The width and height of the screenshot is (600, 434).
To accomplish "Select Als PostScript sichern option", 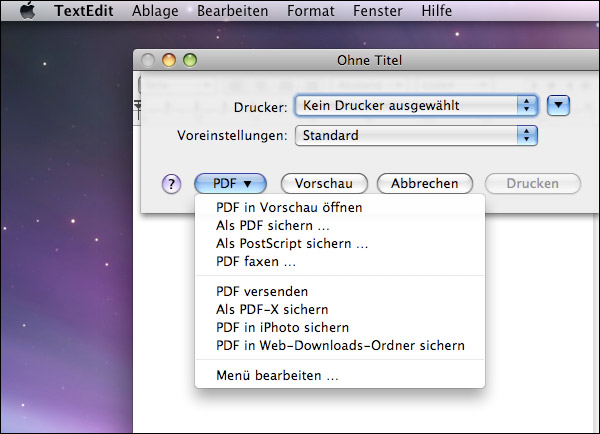I will tap(292, 244).
